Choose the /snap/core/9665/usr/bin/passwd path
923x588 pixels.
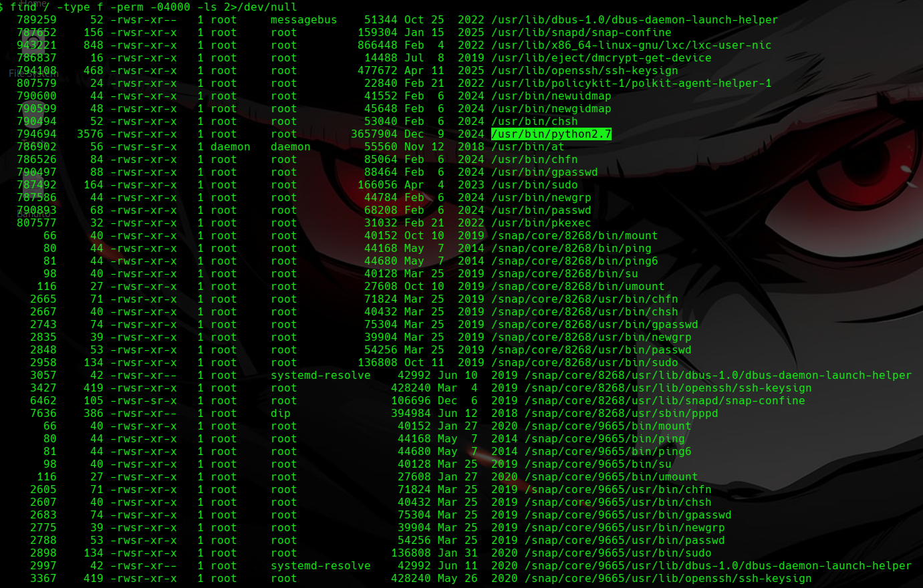click(625, 541)
